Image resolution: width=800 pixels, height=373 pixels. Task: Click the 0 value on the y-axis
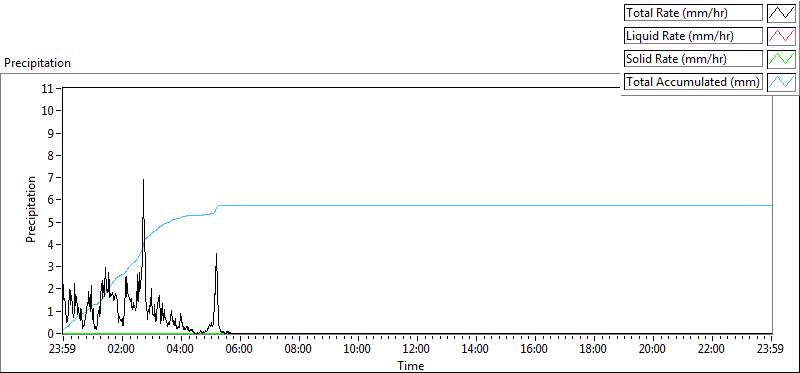51,333
